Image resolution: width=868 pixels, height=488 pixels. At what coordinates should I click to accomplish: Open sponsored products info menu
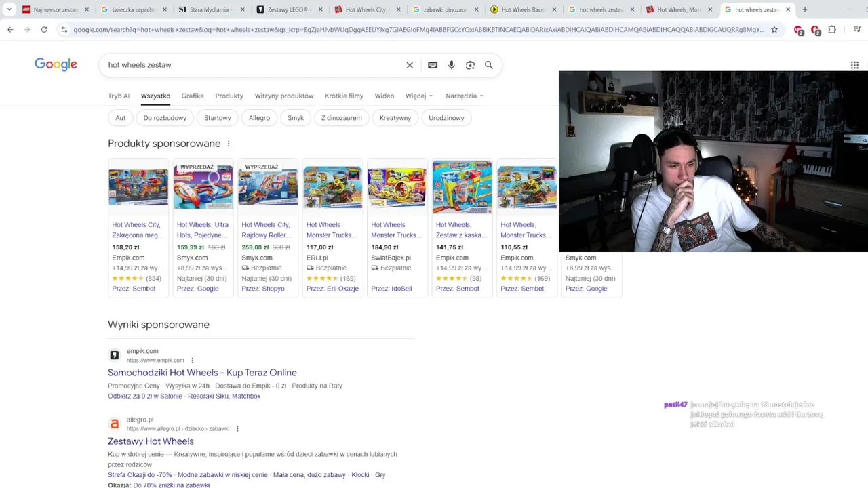pos(229,144)
